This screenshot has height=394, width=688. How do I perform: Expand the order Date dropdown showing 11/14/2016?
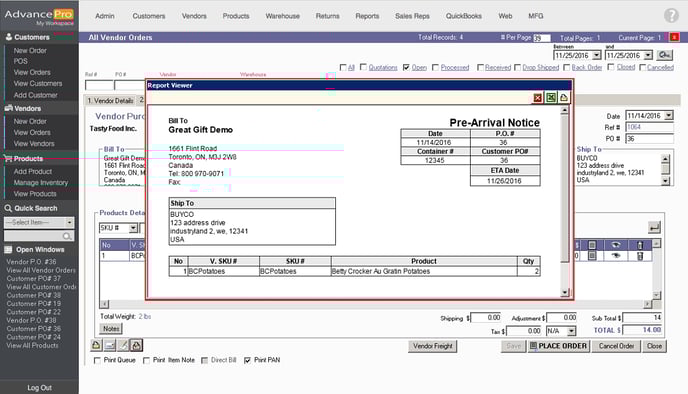(x=668, y=116)
